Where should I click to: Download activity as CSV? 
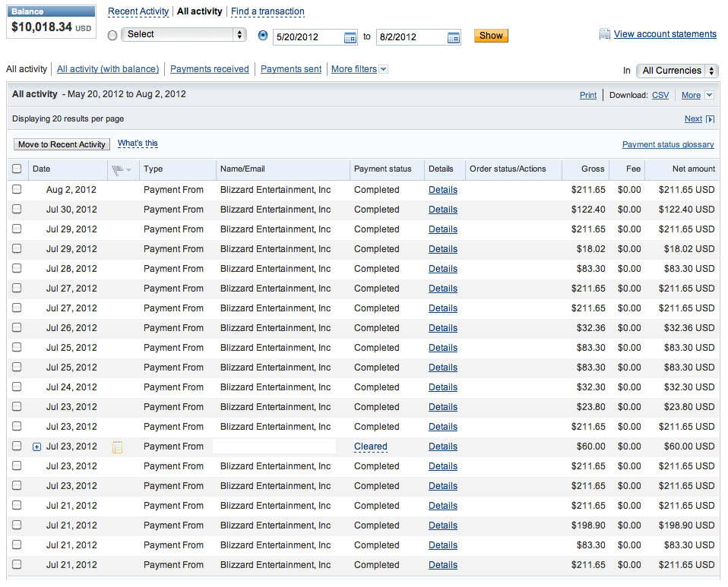[x=660, y=96]
